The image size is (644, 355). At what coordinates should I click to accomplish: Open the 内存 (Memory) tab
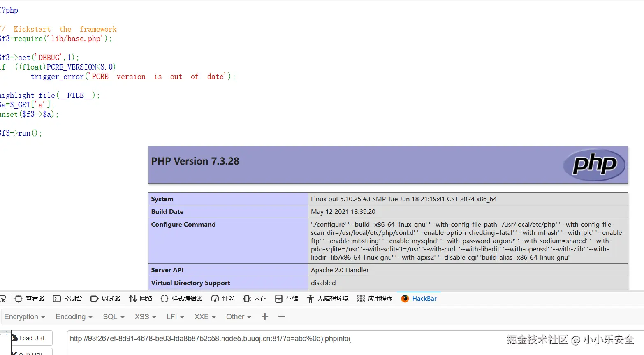[255, 299]
